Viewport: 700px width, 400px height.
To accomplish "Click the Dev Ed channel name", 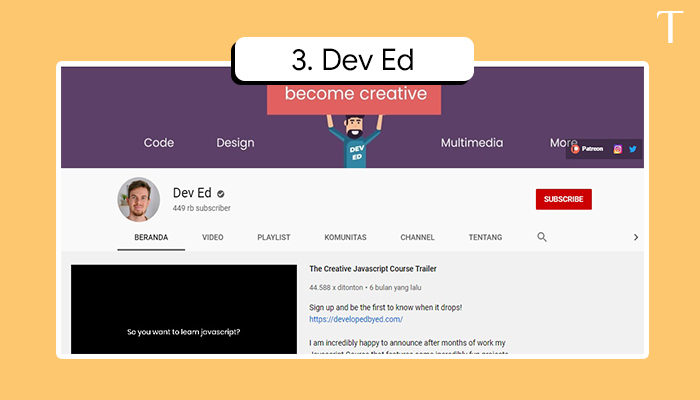I will [192, 193].
